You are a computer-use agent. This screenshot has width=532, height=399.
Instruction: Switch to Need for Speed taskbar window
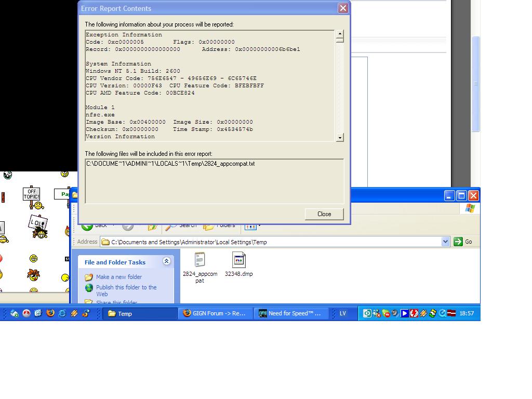point(291,313)
